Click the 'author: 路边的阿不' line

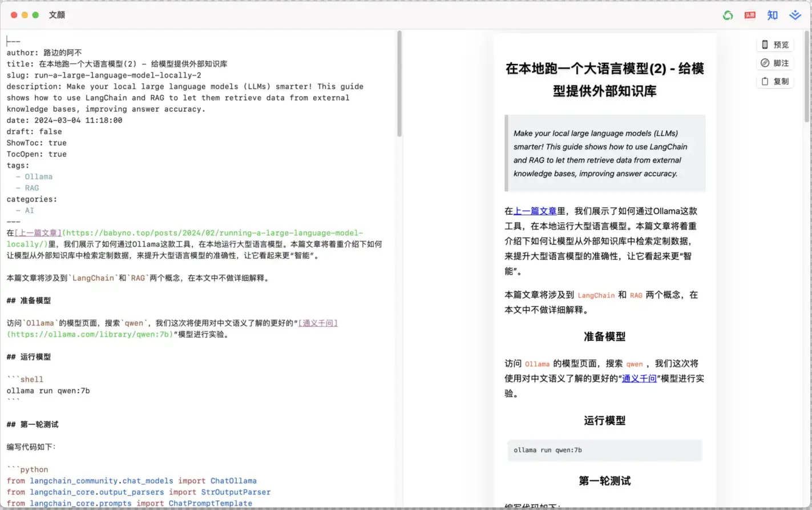point(44,53)
